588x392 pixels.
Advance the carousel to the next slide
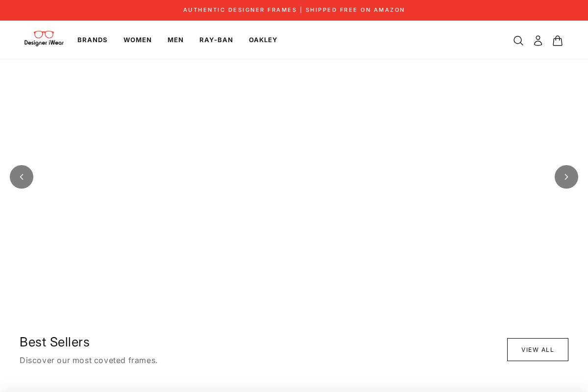[x=566, y=177]
